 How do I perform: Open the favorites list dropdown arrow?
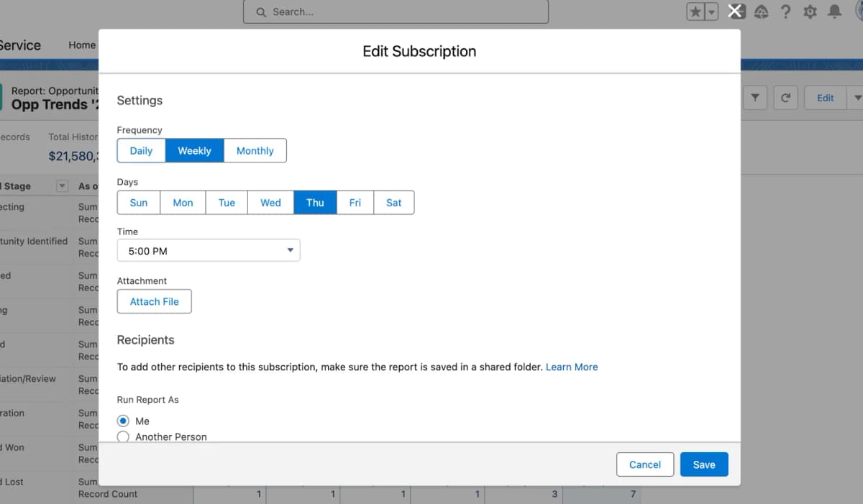coord(711,12)
